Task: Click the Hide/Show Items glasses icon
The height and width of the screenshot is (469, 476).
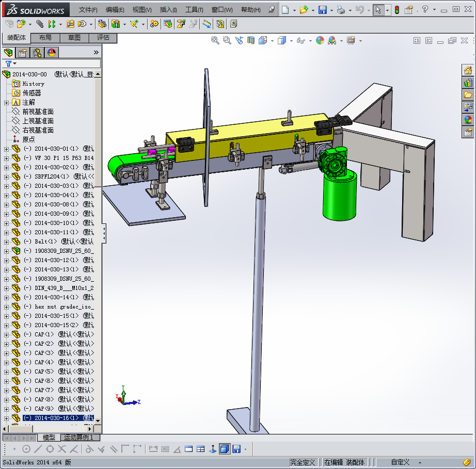Action: [x=301, y=40]
